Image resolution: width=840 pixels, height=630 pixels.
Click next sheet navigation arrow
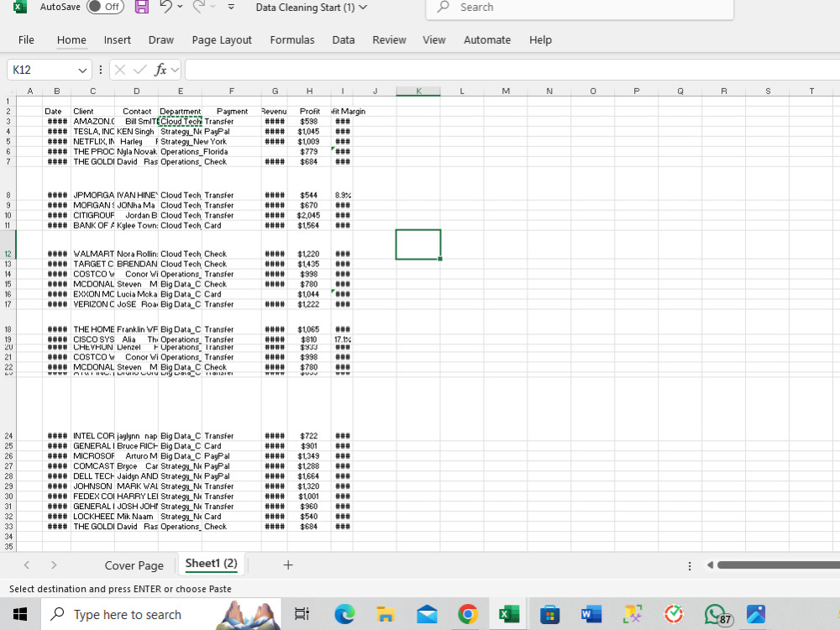coord(54,564)
